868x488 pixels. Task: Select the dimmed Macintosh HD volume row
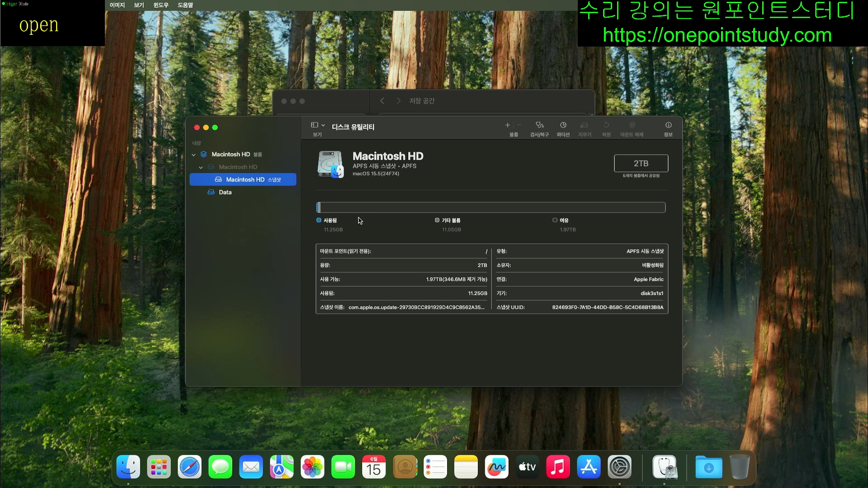[243, 167]
